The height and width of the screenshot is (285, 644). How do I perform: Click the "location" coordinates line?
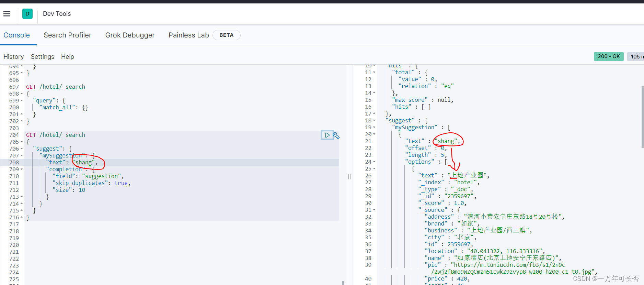(485, 251)
